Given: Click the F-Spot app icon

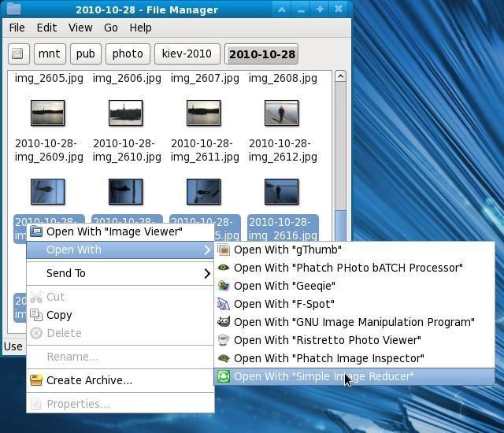Looking at the screenshot, I should click(224, 304).
